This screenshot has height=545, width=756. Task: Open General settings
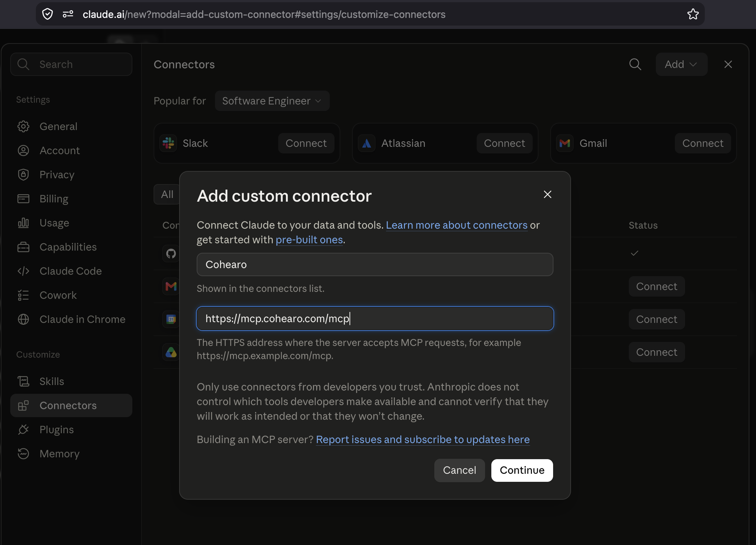coord(71,126)
